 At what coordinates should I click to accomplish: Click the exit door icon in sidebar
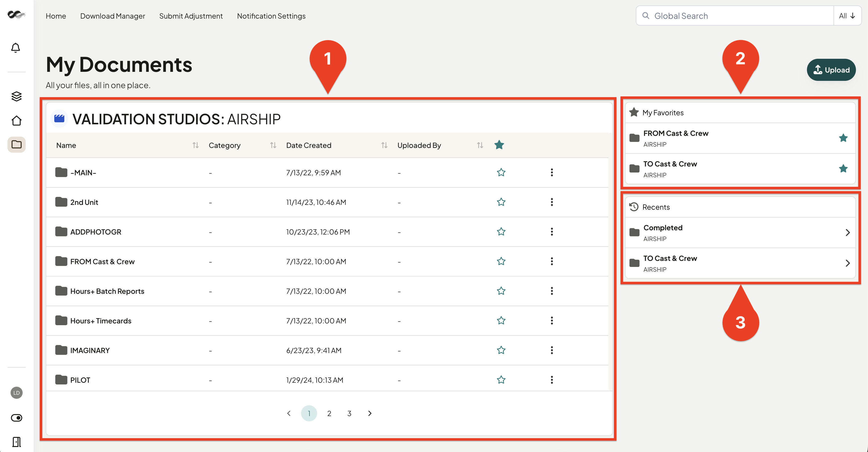17,442
